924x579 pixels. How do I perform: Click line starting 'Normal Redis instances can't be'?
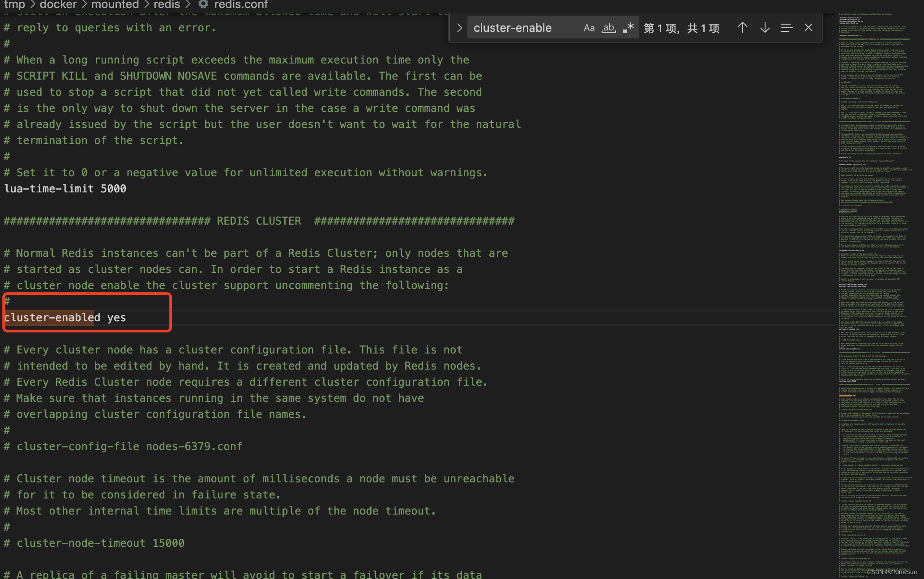coord(256,253)
